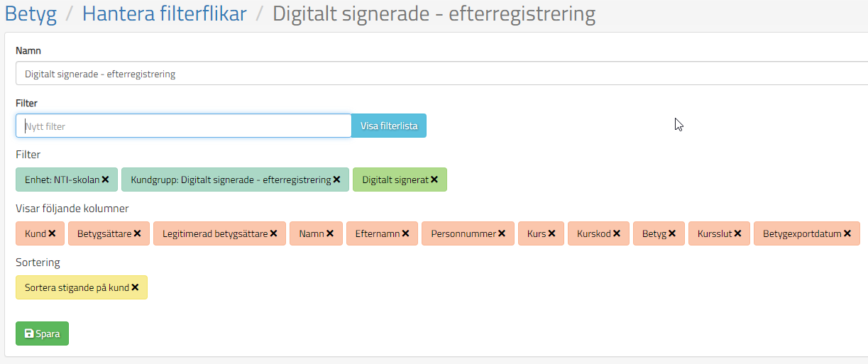Remove the Kund column tag
Image resolution: width=868 pixels, height=364 pixels.
click(52, 233)
